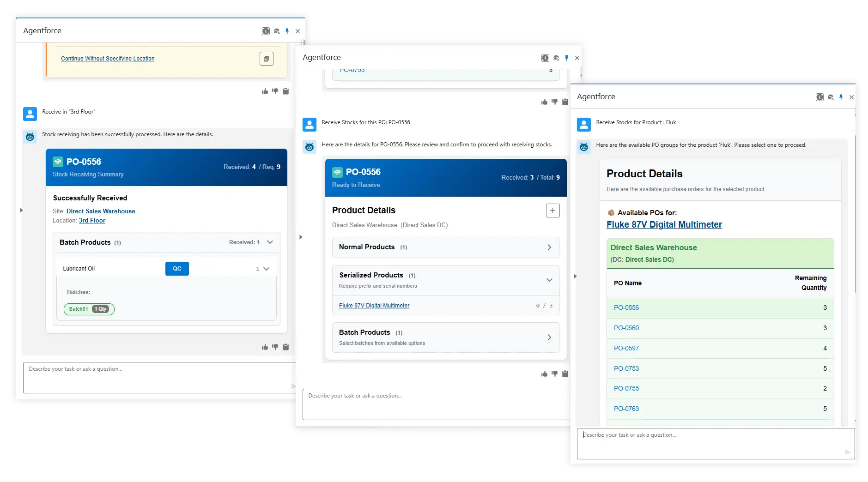Focus the right panel task input field

[716, 444]
